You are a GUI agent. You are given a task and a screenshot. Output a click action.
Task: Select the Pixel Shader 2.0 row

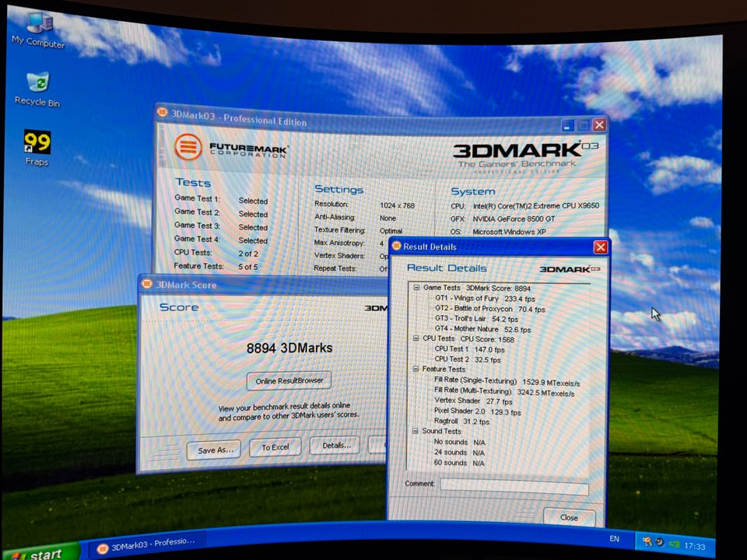click(x=477, y=411)
